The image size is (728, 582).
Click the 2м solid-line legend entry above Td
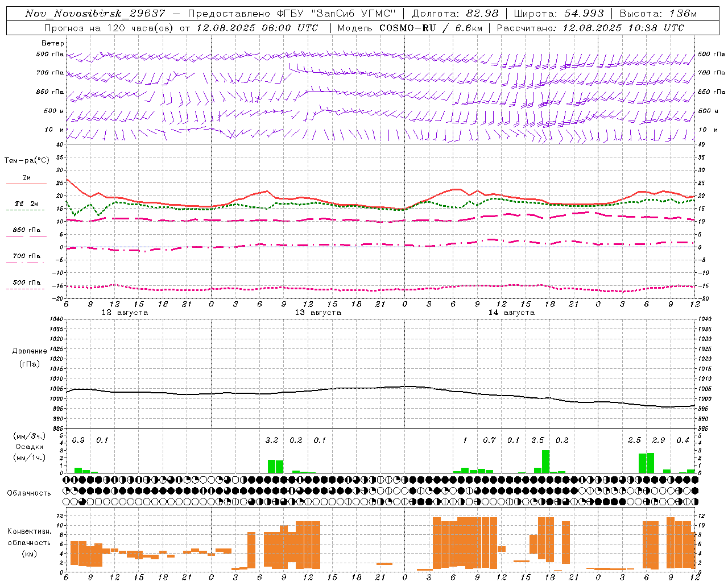pos(27,178)
